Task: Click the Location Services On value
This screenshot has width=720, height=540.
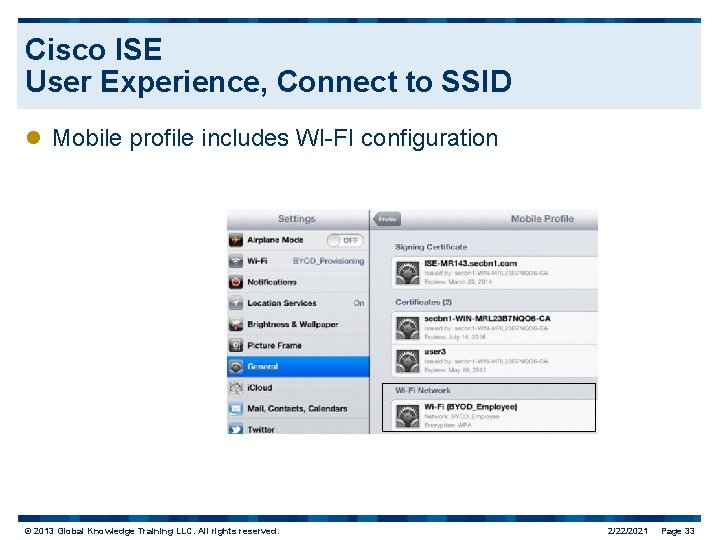Action: coord(359,303)
